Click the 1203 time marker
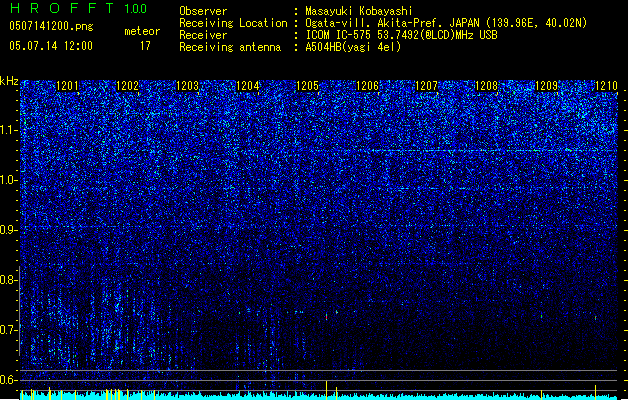629x400 pixels. pos(187,86)
